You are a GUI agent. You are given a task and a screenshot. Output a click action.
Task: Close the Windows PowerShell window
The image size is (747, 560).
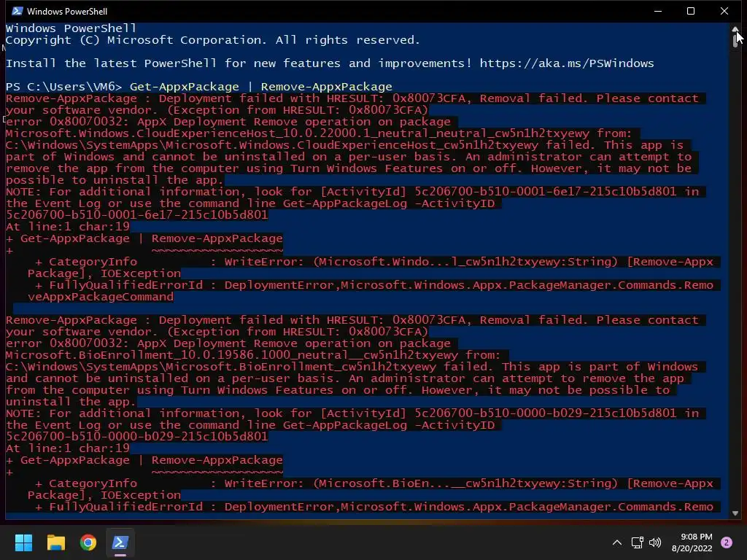pyautogui.click(x=724, y=11)
